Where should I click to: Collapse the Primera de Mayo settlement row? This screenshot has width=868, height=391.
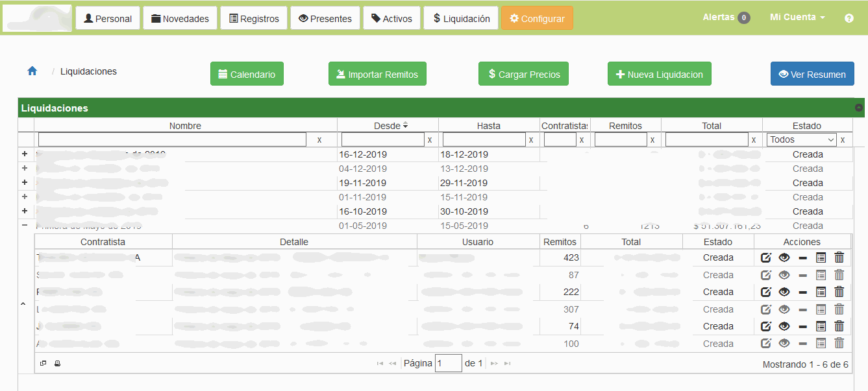tap(25, 225)
